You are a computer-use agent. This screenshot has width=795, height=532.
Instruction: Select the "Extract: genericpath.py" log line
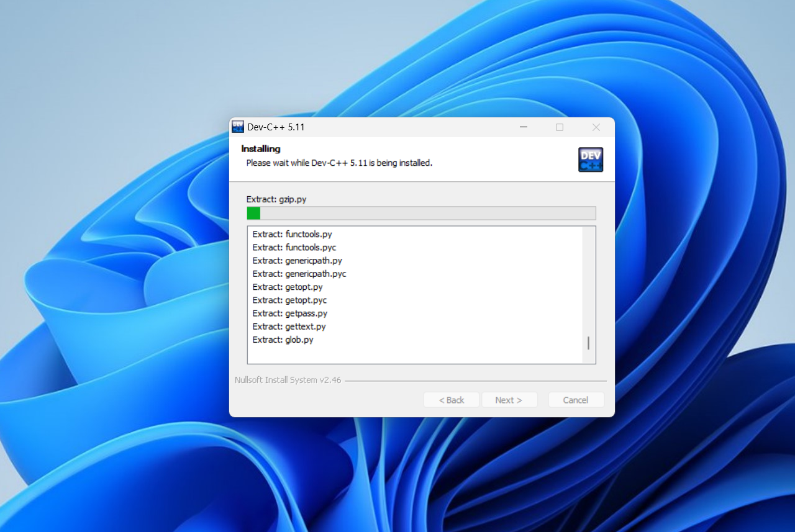pyautogui.click(x=297, y=261)
